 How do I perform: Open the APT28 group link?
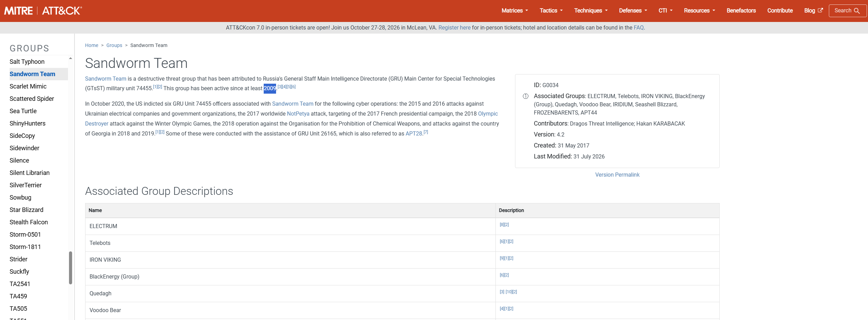(x=414, y=134)
